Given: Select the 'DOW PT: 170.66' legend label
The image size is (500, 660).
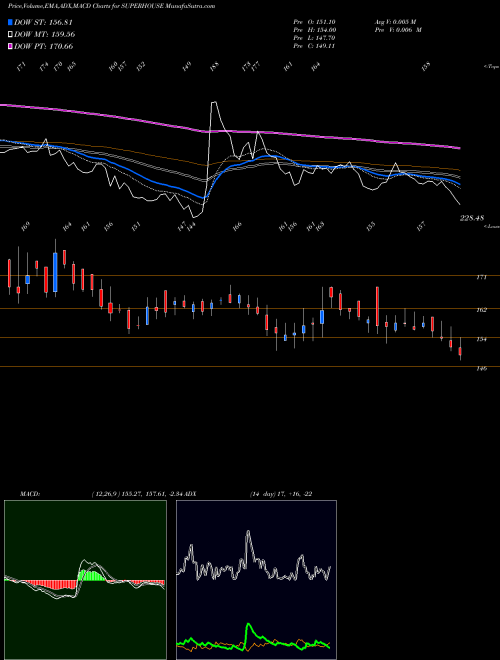Looking at the screenshot, I should click(43, 46).
